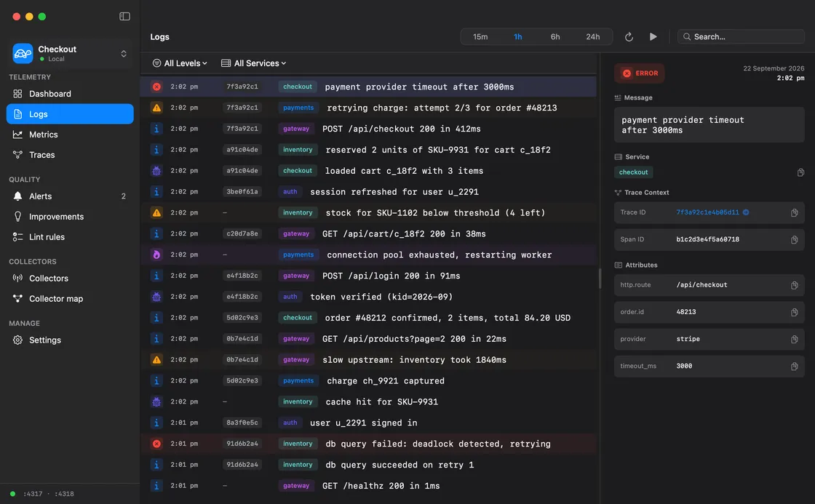Select log 'user u_2291 signed in'
Image resolution: width=815 pixels, height=504 pixels.
tap(368, 423)
